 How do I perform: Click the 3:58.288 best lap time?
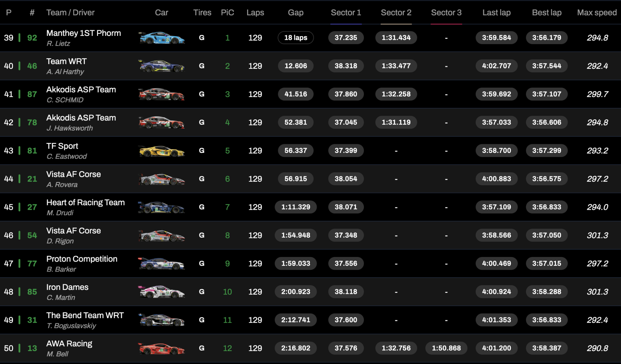coord(547,292)
